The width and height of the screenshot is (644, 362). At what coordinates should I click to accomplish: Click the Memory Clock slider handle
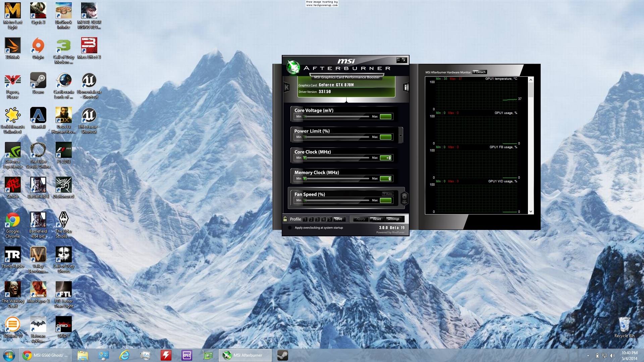(305, 179)
